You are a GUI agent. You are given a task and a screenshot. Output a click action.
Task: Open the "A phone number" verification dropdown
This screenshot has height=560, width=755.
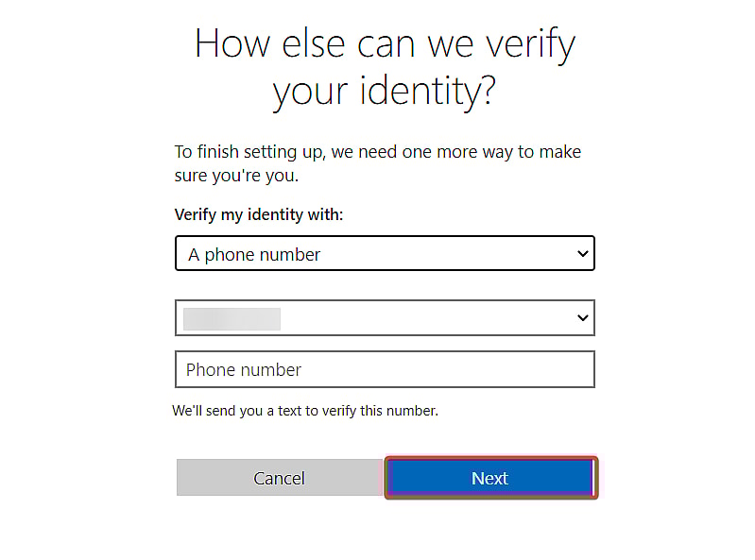point(385,253)
